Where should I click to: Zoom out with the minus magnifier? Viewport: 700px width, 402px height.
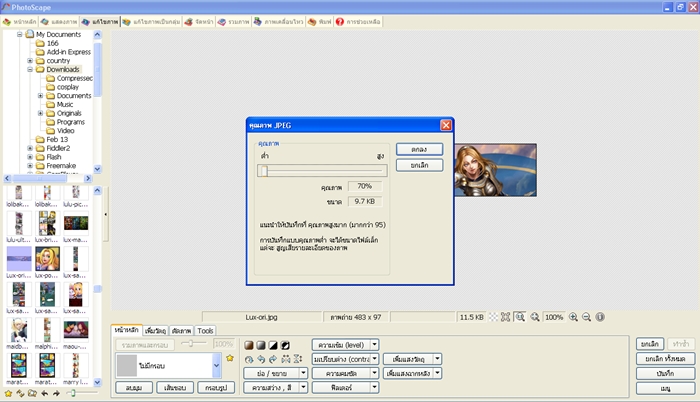click(x=587, y=317)
